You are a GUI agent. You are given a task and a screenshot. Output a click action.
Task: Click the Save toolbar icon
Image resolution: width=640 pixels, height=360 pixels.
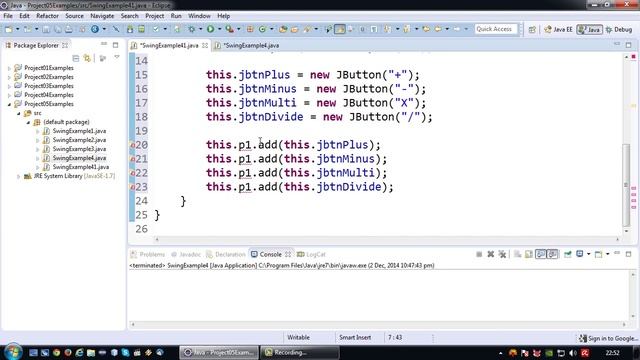point(46,29)
